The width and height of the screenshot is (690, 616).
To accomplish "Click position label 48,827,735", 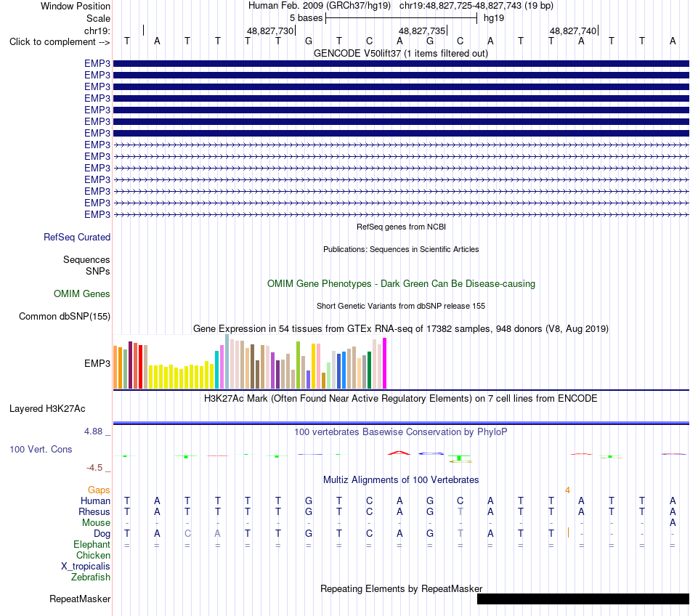I will pos(422,31).
